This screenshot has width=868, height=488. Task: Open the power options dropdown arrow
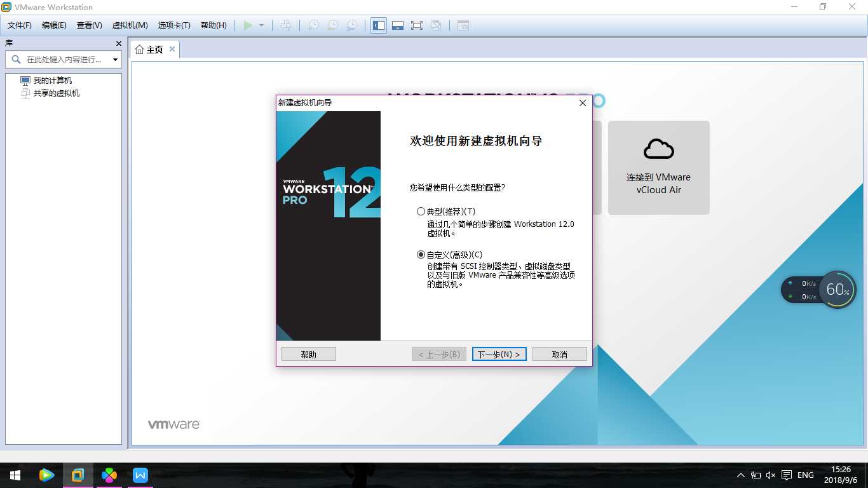pos(261,25)
